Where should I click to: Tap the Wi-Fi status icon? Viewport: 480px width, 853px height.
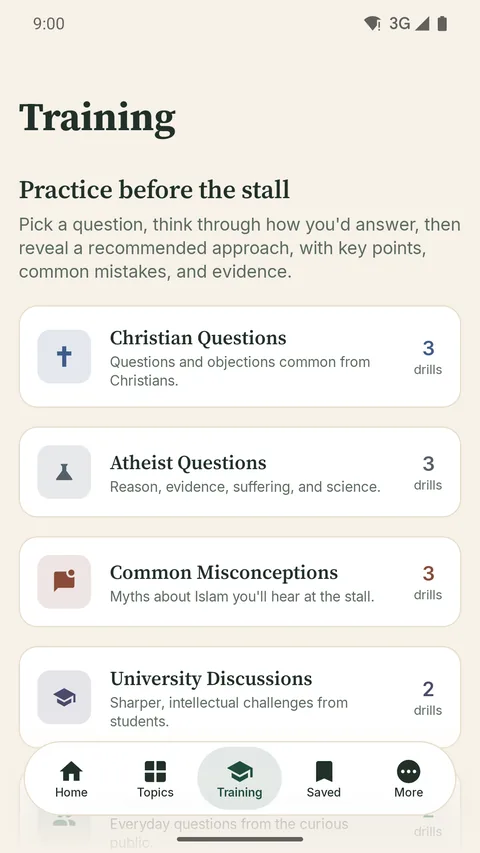pyautogui.click(x=372, y=23)
